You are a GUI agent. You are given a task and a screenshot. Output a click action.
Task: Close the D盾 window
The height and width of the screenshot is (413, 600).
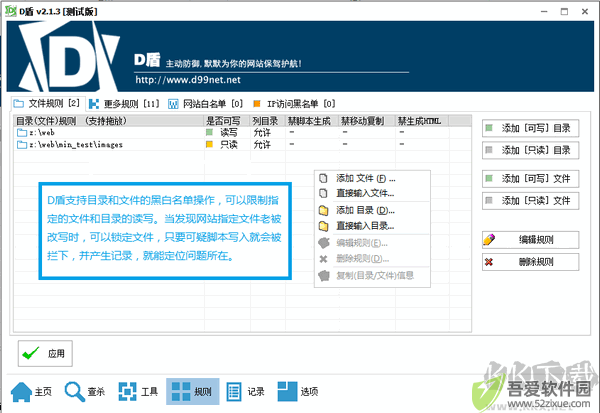point(585,11)
